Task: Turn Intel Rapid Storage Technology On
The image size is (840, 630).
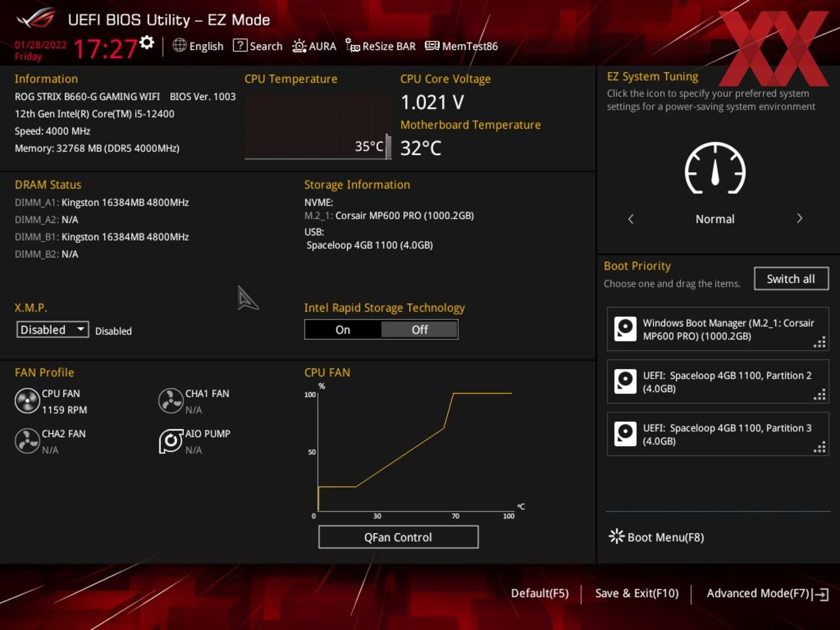Action: pos(343,330)
